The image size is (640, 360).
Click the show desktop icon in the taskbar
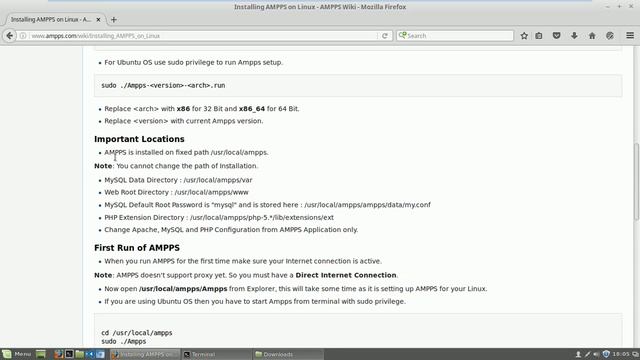pos(41,354)
